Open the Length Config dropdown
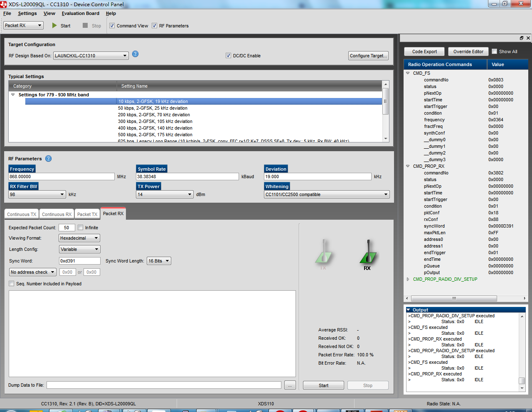This screenshot has width=532, height=412. click(x=79, y=249)
